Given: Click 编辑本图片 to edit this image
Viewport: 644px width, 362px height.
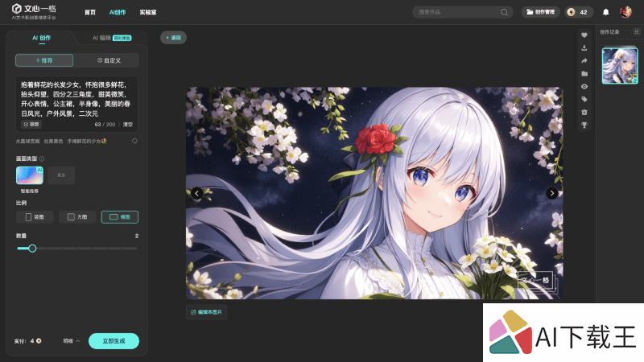Looking at the screenshot, I should [206, 312].
